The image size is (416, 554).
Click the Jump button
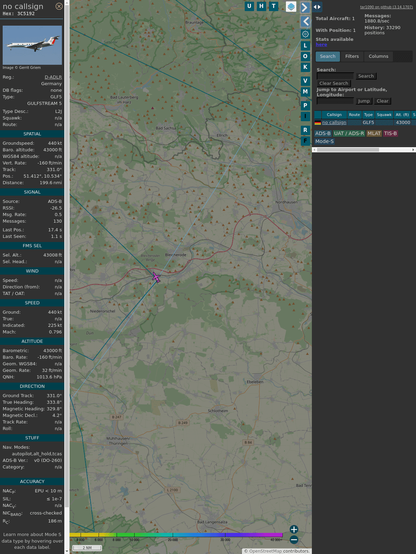pyautogui.click(x=363, y=101)
